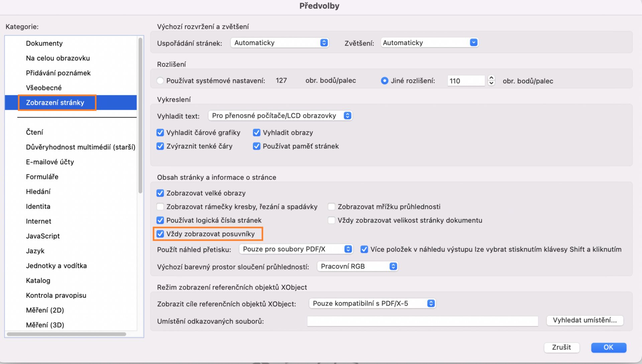
Task: Enable Zobrazovat mřížku průhlednosti checkbox
Action: pyautogui.click(x=332, y=207)
